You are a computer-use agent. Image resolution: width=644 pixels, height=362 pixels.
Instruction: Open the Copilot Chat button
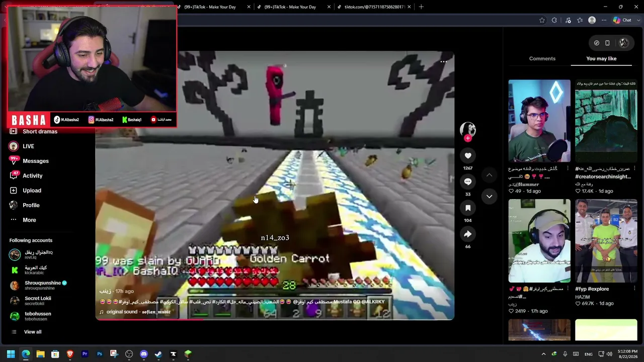pyautogui.click(x=622, y=20)
